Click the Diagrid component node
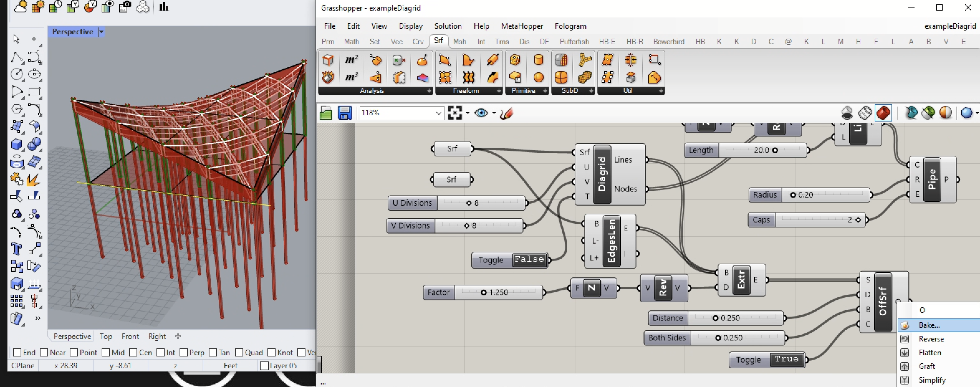 click(x=610, y=174)
